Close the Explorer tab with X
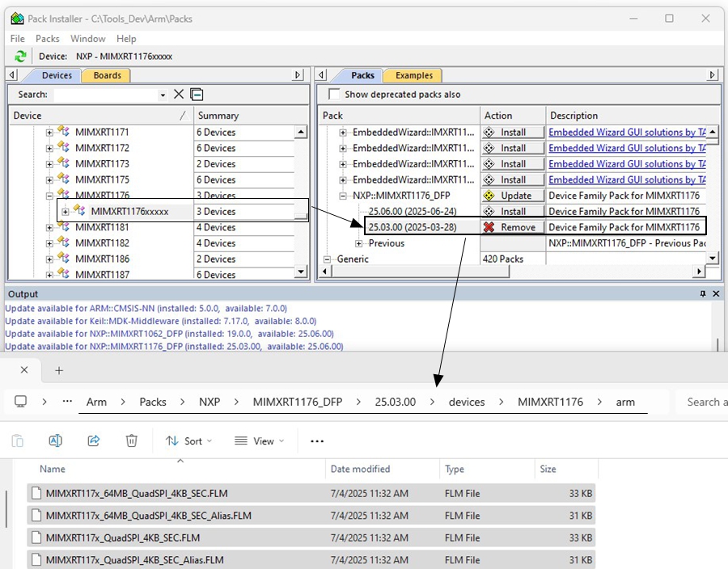Image resolution: width=728 pixels, height=569 pixels. coord(24,369)
